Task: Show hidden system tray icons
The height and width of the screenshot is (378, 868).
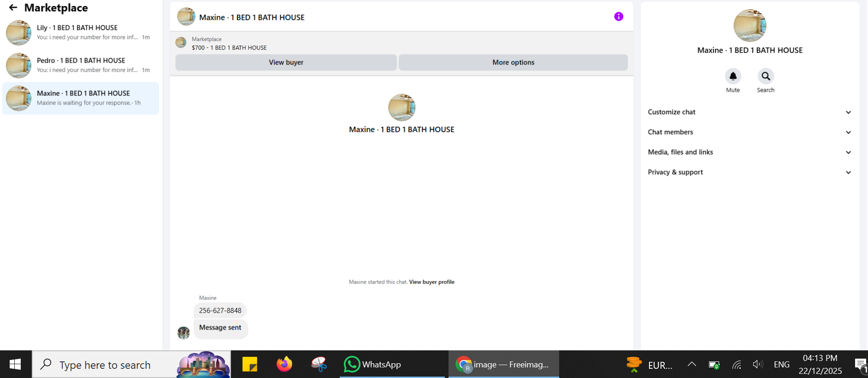Action: [x=692, y=365]
